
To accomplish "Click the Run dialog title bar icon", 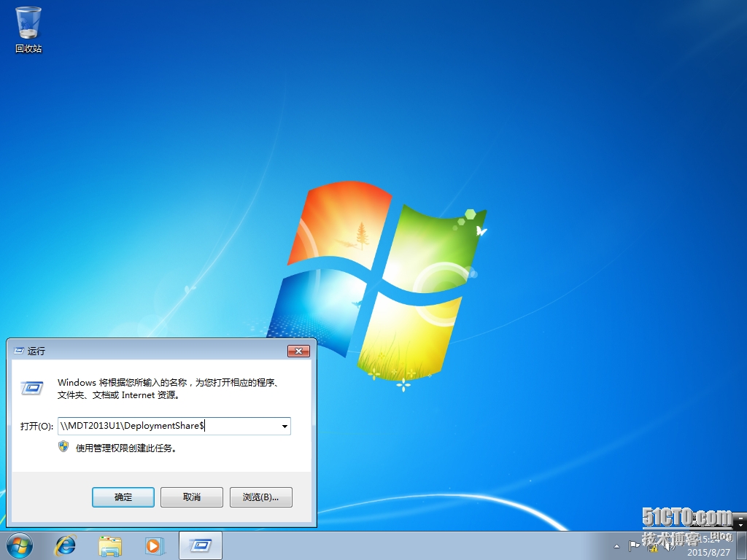I will 19,351.
